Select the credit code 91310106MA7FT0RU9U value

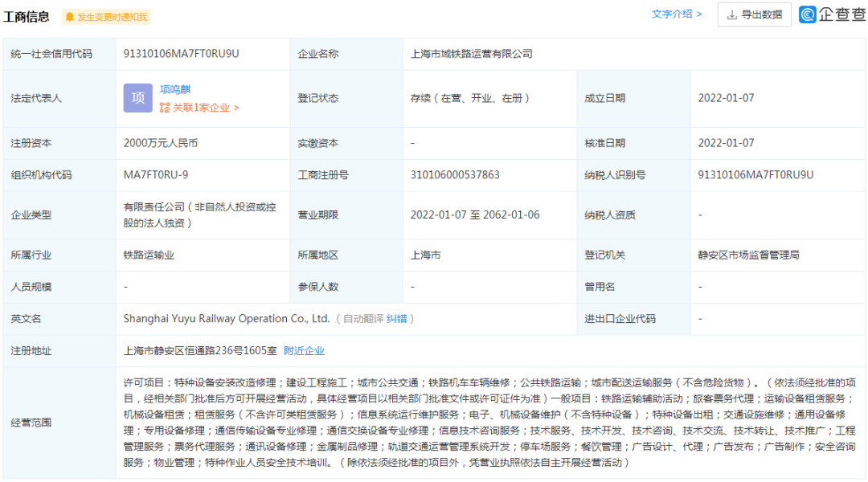point(181,54)
